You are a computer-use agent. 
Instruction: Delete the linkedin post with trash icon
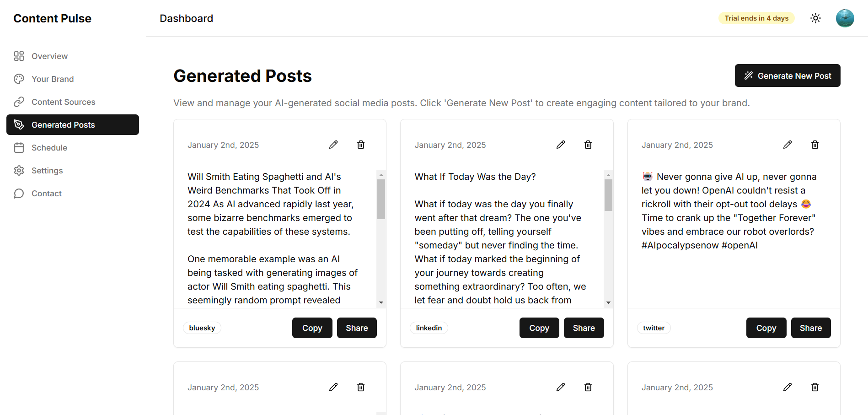[588, 145]
